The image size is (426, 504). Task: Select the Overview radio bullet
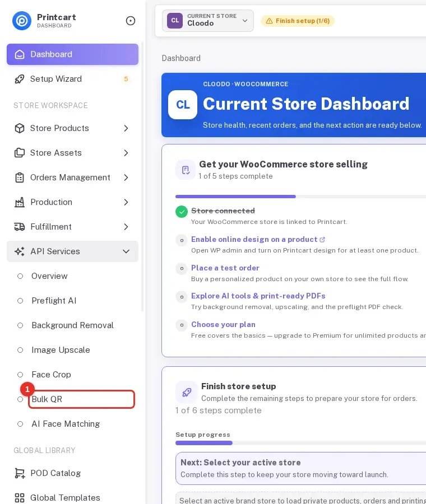coord(20,276)
